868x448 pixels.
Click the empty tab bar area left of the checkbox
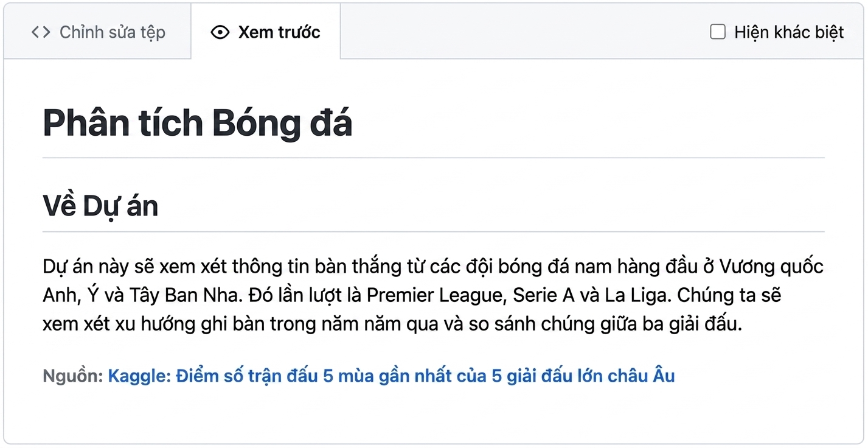click(523, 32)
